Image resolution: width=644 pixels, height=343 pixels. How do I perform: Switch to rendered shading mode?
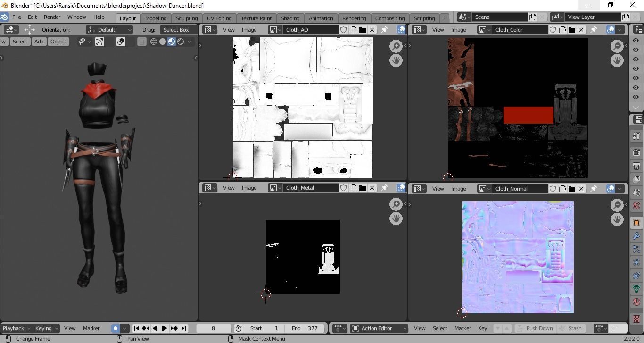click(180, 42)
